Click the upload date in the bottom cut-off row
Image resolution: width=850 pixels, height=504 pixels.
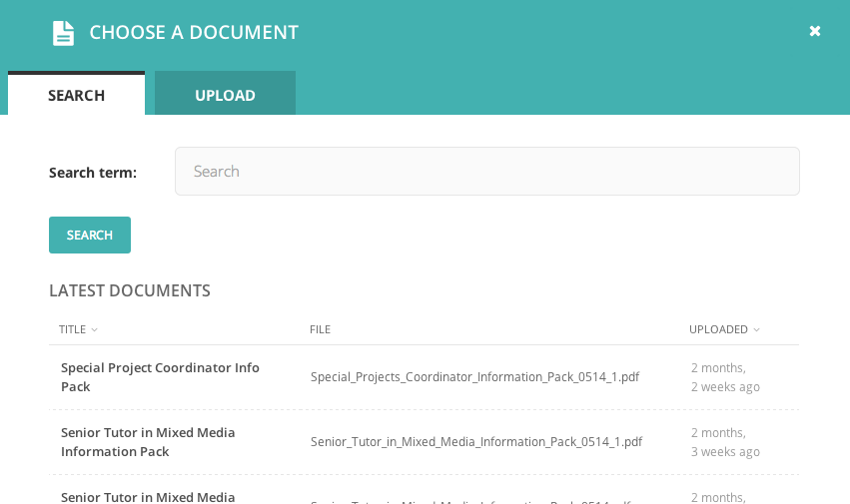718,497
